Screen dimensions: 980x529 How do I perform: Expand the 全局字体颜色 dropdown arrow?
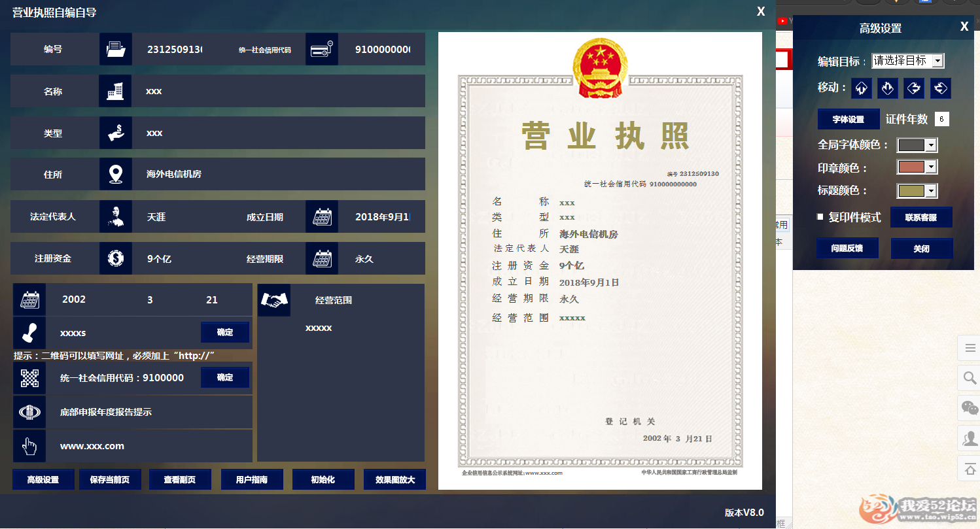point(932,145)
